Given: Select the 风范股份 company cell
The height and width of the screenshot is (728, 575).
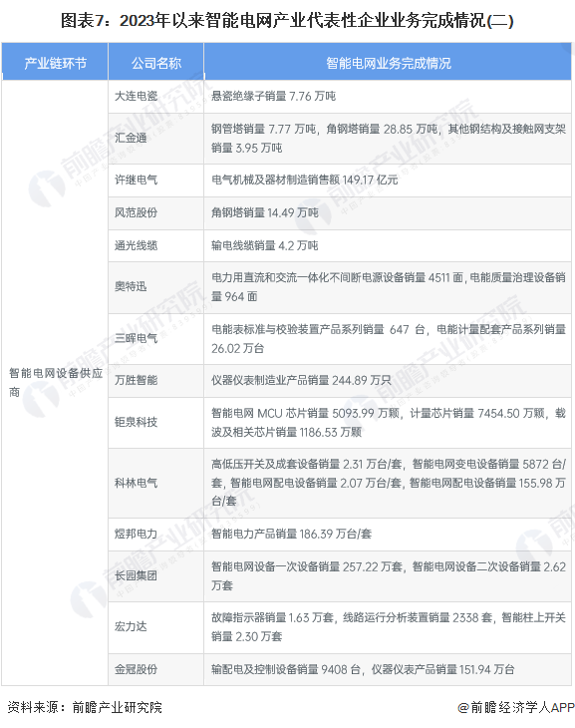Looking at the screenshot, I should pyautogui.click(x=155, y=213).
